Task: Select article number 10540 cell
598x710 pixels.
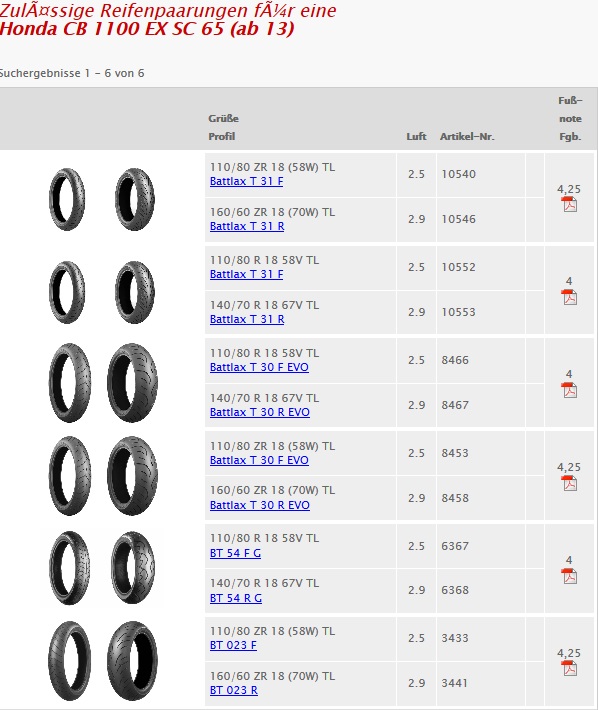Action: click(x=480, y=175)
